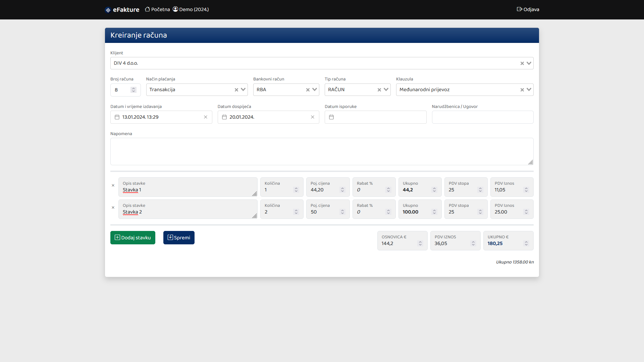This screenshot has width=644, height=362.
Task: Click into the Napomena text area
Action: pyautogui.click(x=321, y=151)
